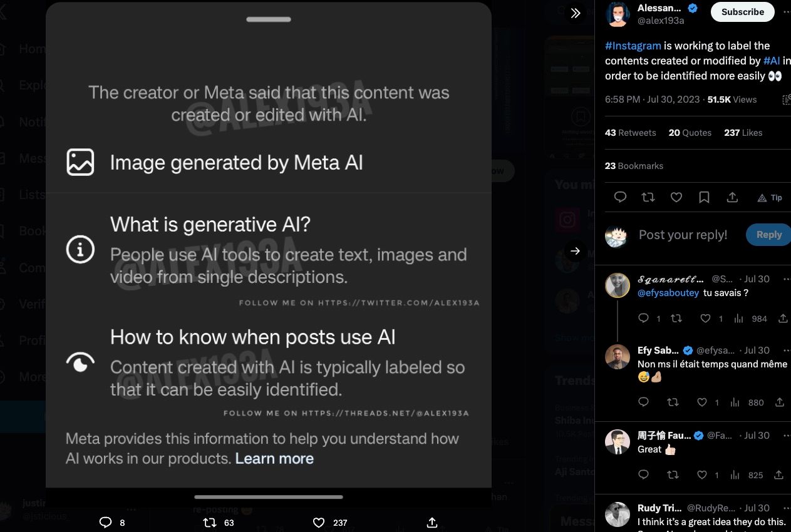The width and height of the screenshot is (791, 532).
Task: Send a Tip to the author
Action: pos(770,197)
